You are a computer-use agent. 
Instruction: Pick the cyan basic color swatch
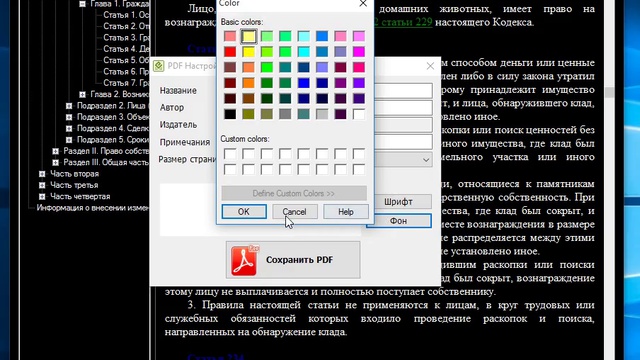304,52
